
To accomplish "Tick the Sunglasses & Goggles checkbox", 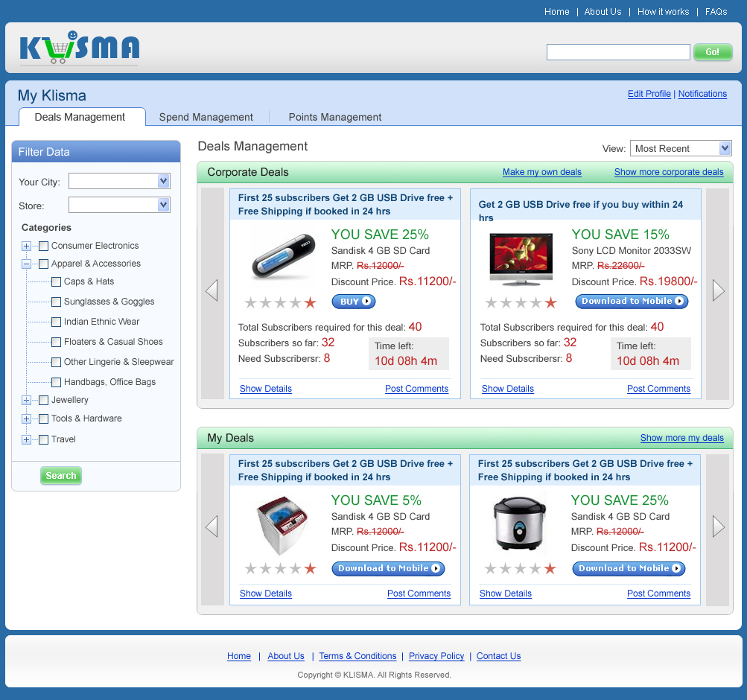I will coord(56,302).
